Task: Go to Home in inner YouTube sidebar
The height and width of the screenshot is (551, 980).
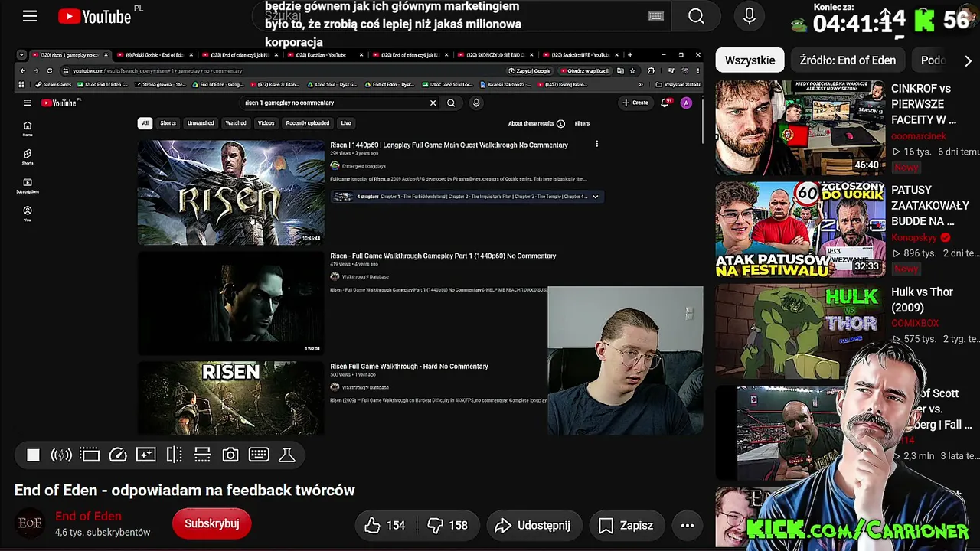Action: [28, 128]
